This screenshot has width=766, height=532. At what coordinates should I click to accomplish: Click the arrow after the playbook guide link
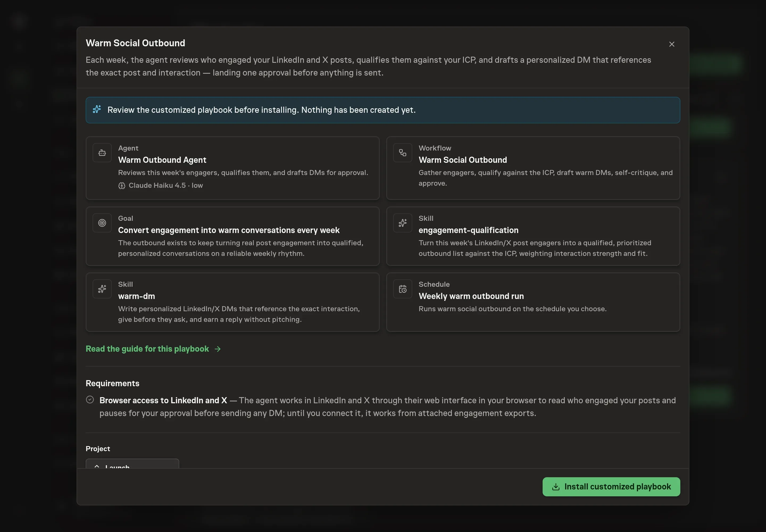pos(218,349)
